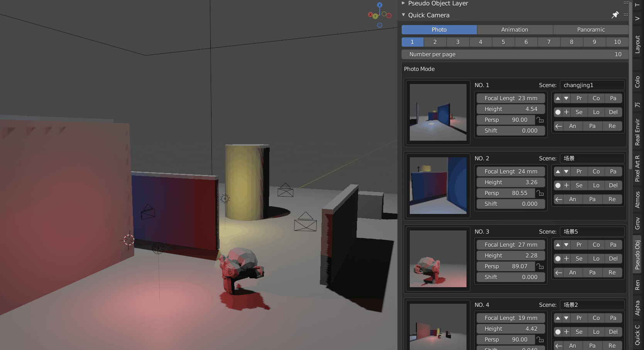Switch to the Animation tab
The height and width of the screenshot is (350, 644).
point(515,30)
